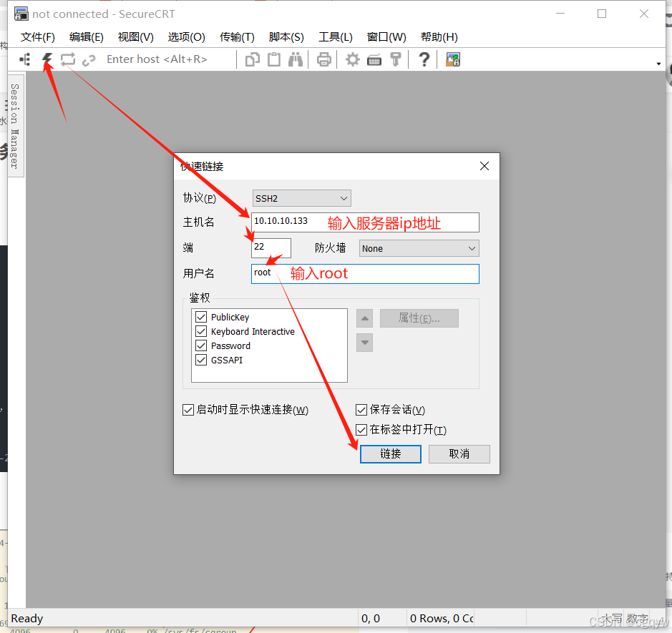The width and height of the screenshot is (672, 633).
Task: Open the 编辑(E) menu
Action: (x=86, y=37)
